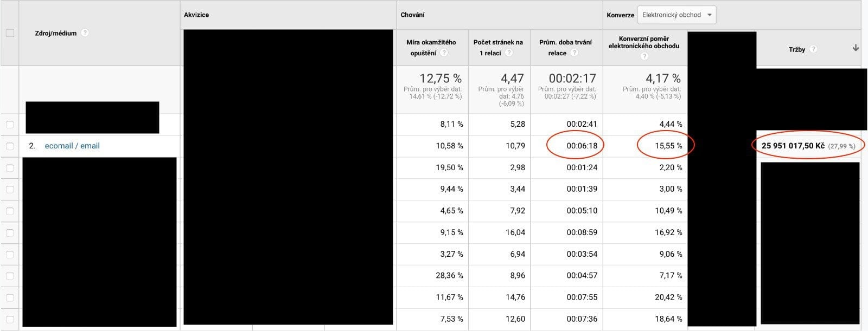
Task: Open help icon next to Tržby
Action: coord(813,49)
